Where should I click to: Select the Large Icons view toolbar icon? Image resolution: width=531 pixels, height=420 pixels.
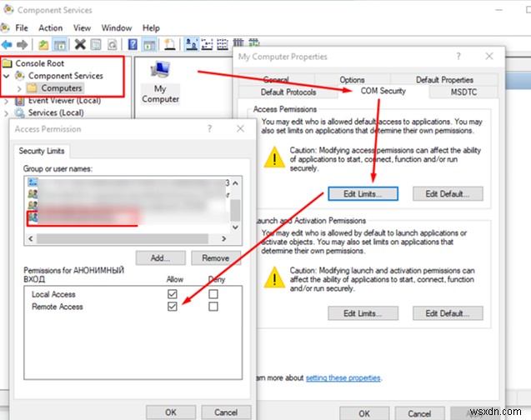tap(192, 44)
